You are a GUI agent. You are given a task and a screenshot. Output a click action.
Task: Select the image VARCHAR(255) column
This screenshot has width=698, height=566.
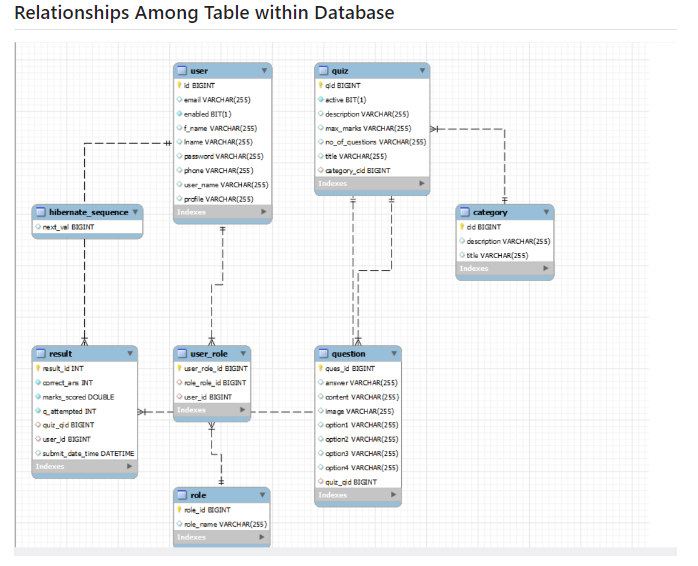click(x=358, y=411)
